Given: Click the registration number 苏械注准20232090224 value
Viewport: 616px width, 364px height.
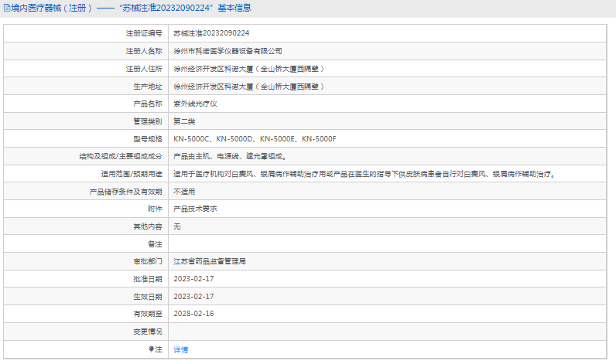Looking at the screenshot, I should [211, 33].
